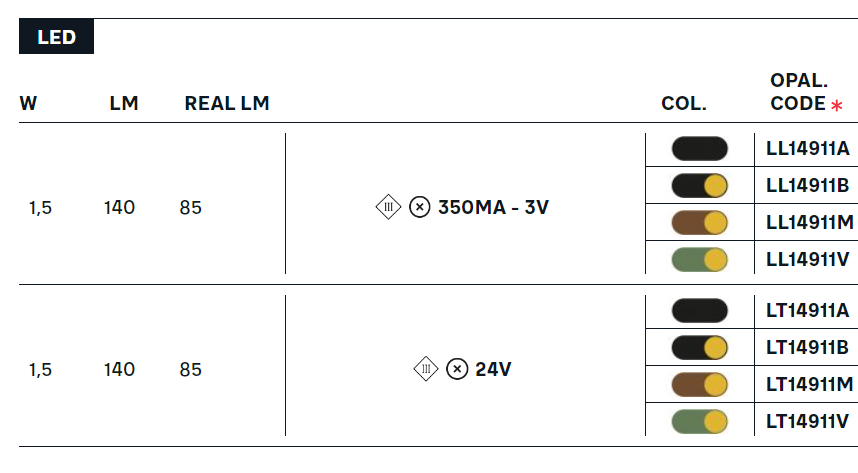Select the black color swatch for LL14911A
858x473 pixels.
click(x=699, y=149)
